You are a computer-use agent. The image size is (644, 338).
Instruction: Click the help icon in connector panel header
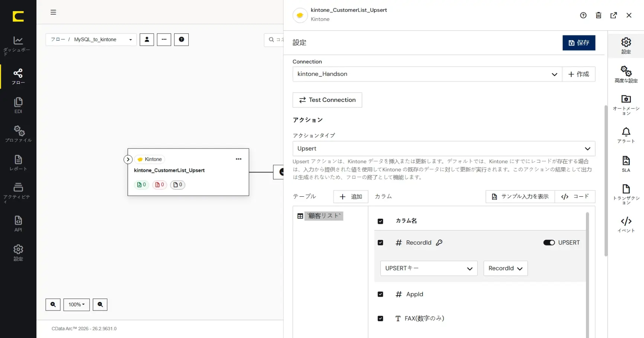[x=583, y=15]
